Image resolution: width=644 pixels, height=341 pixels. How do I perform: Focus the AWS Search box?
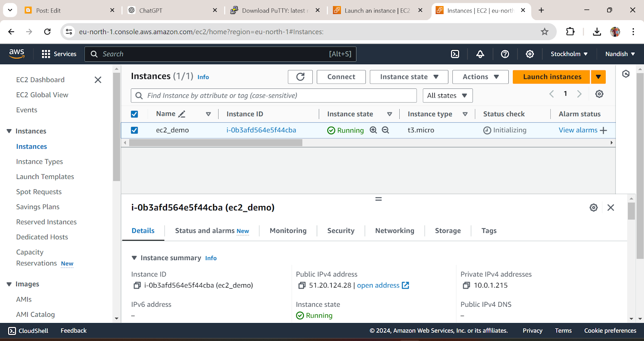pyautogui.click(x=220, y=54)
